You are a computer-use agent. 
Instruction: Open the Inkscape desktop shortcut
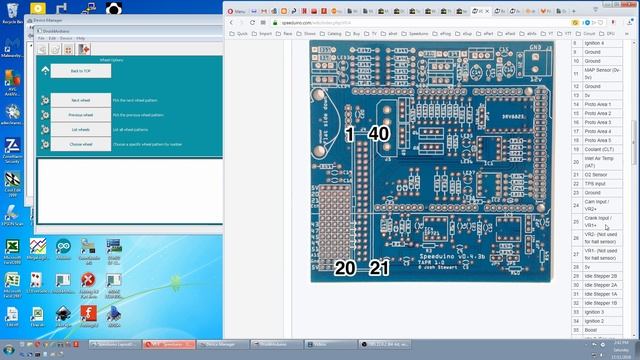click(63, 316)
